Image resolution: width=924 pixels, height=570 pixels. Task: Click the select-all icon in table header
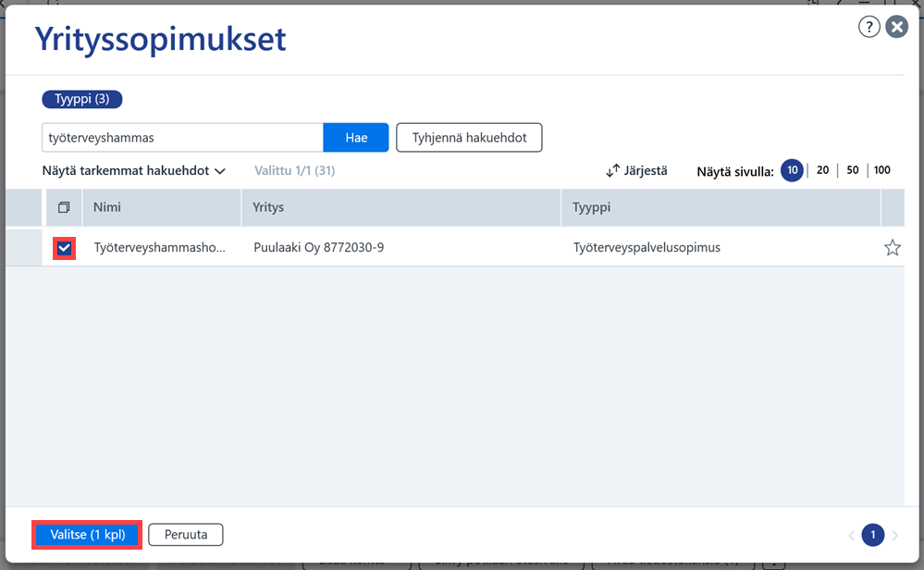[64, 207]
